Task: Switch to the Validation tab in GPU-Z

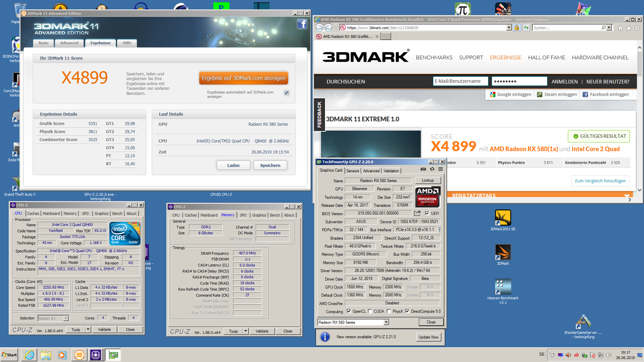Action: coord(391,171)
